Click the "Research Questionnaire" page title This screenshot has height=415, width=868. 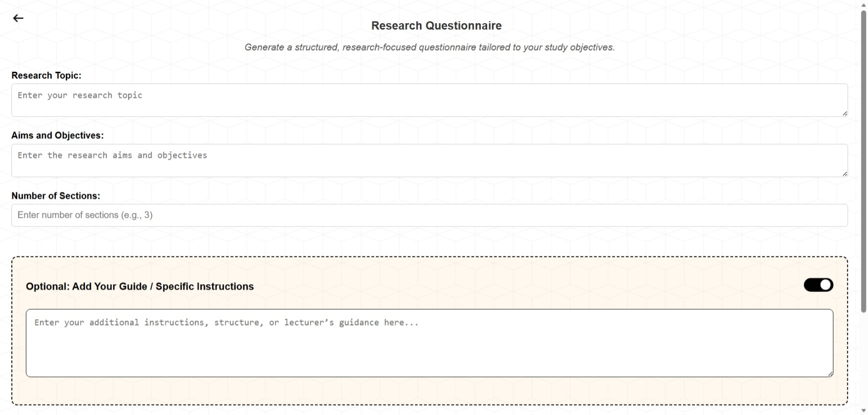(436, 26)
